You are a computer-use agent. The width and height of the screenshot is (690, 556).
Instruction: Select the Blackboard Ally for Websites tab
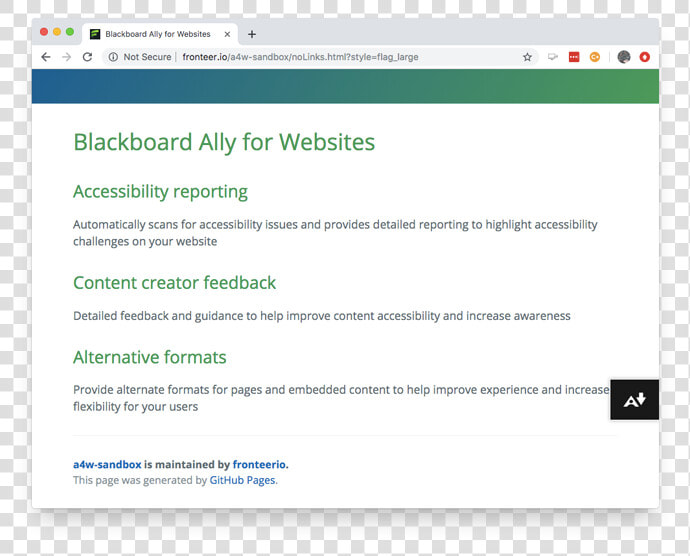point(160,34)
